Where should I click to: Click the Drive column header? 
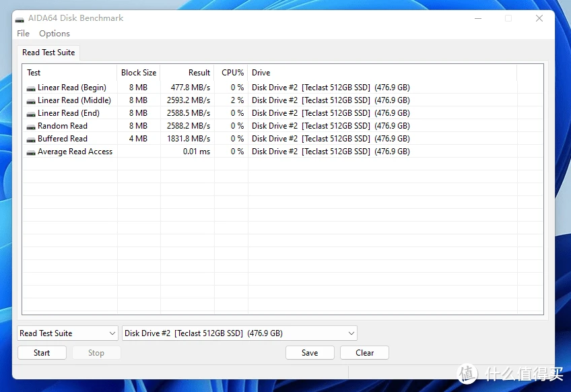[261, 73]
